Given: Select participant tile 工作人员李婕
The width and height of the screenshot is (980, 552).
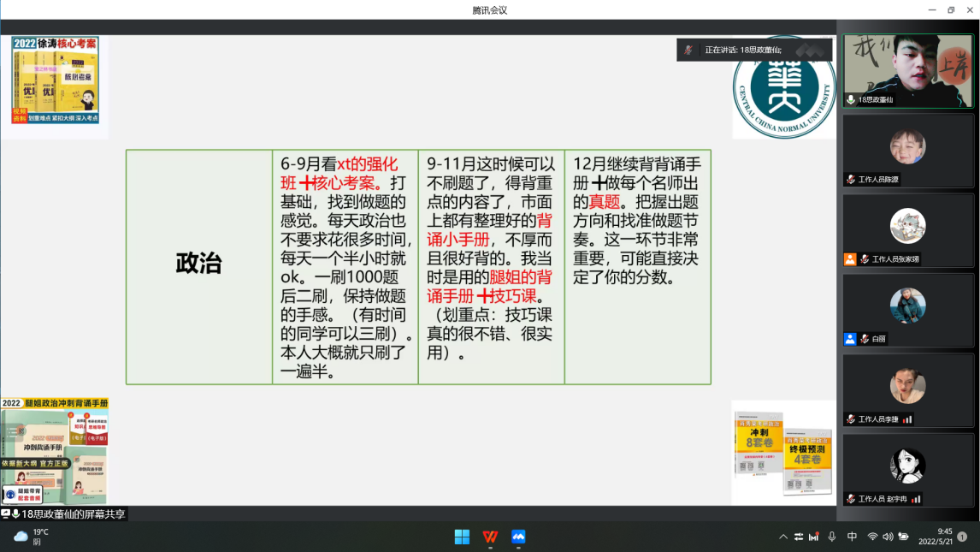Looking at the screenshot, I should 907,389.
